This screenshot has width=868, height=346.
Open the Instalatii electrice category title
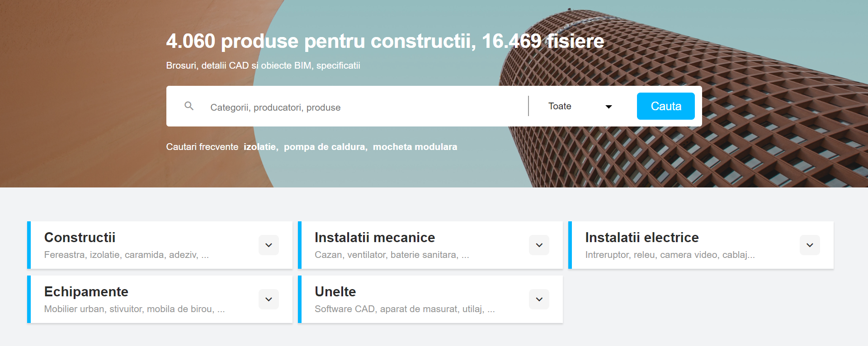click(642, 238)
